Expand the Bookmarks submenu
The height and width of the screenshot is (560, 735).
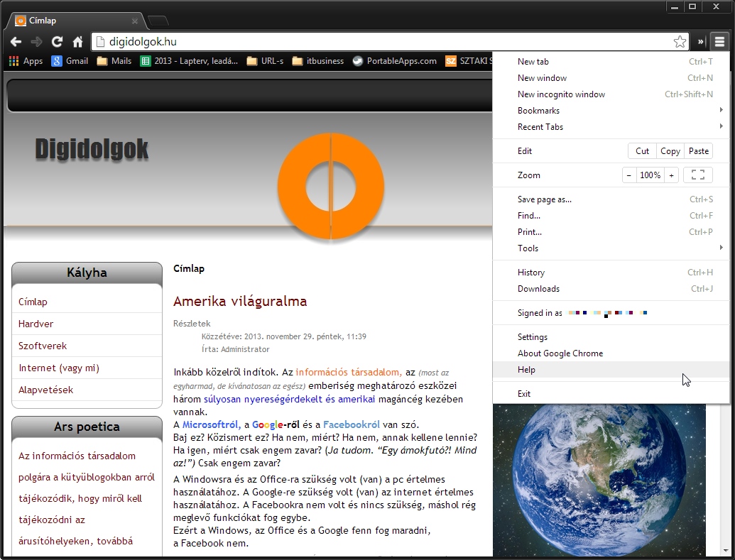pyautogui.click(x=611, y=111)
